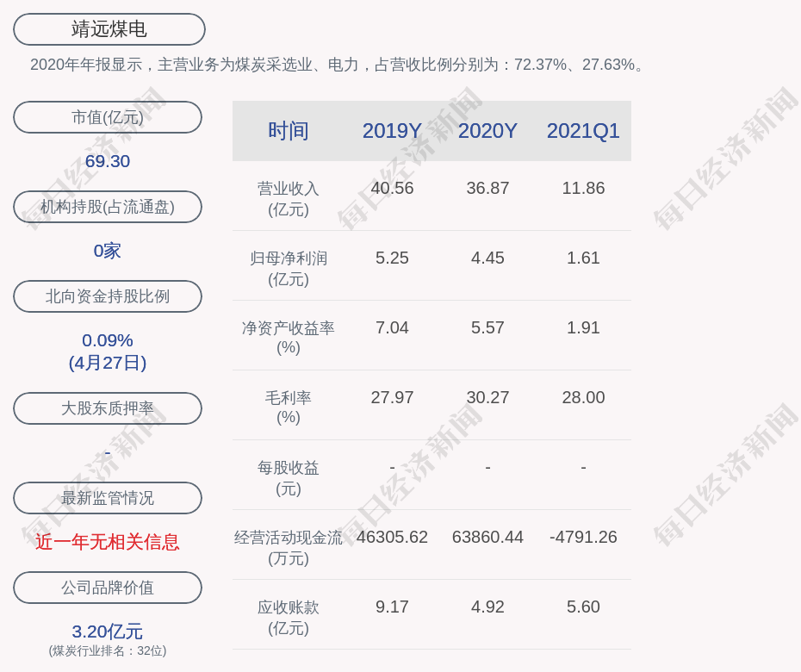Click the 时间 table header
801x672 pixels.
click(288, 131)
